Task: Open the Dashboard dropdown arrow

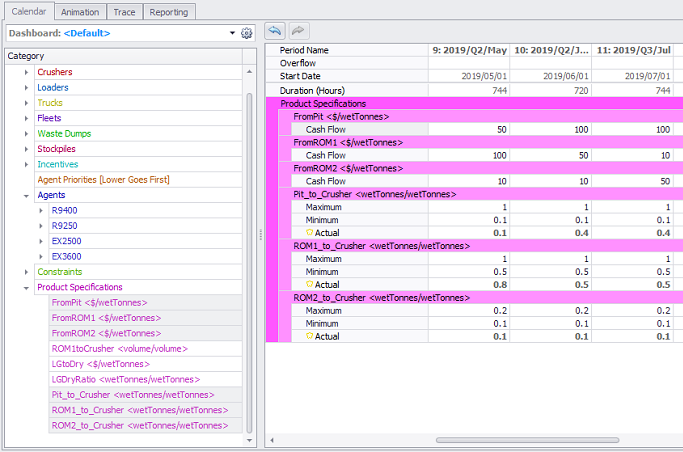Action: 232,33
